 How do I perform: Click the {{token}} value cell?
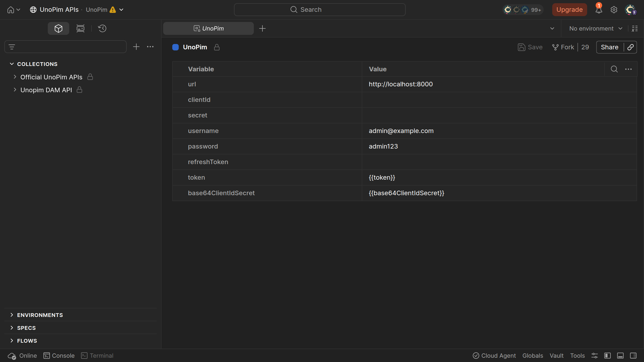[x=499, y=178]
